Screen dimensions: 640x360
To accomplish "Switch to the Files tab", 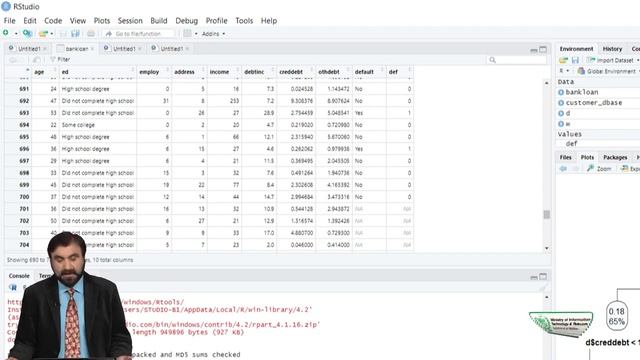I will [565, 157].
